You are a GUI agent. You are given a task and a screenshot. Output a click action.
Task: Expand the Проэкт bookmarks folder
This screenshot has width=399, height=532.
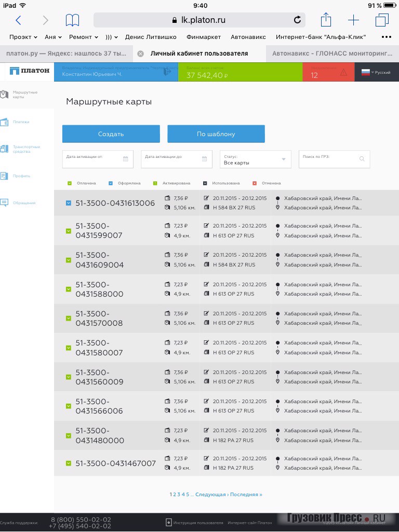[x=23, y=37]
